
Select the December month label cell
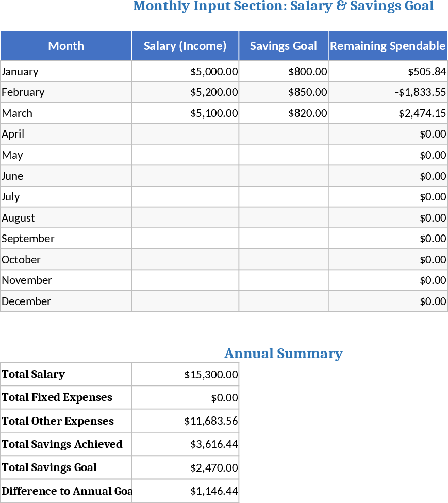click(x=66, y=301)
